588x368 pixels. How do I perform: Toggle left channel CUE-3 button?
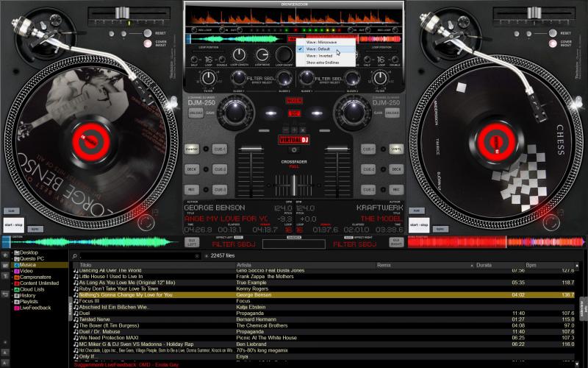click(x=220, y=190)
